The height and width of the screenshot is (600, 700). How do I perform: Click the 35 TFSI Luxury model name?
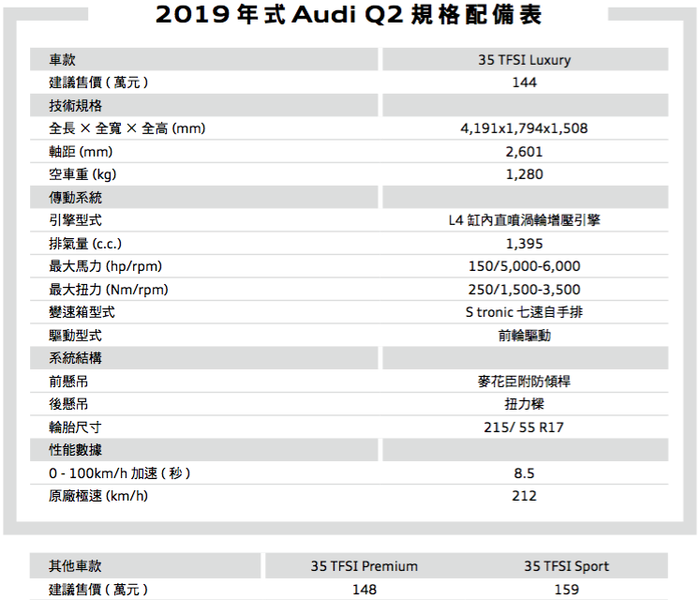tap(525, 59)
